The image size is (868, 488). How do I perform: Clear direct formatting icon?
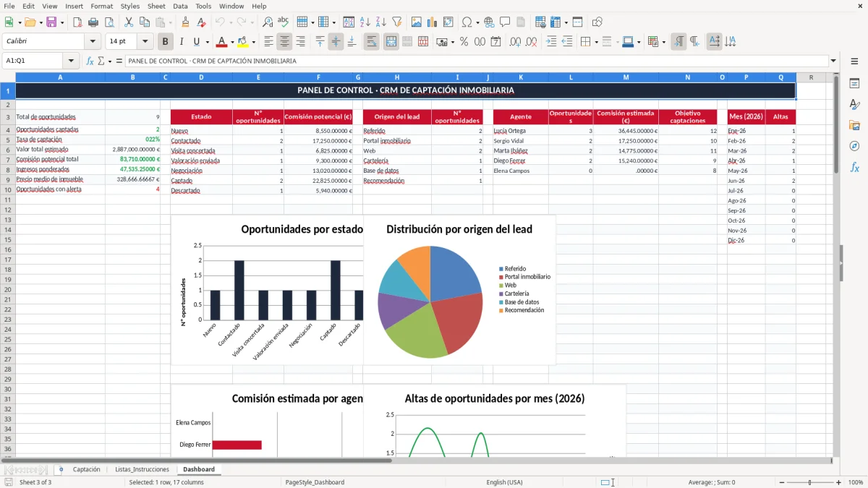pyautogui.click(x=201, y=22)
